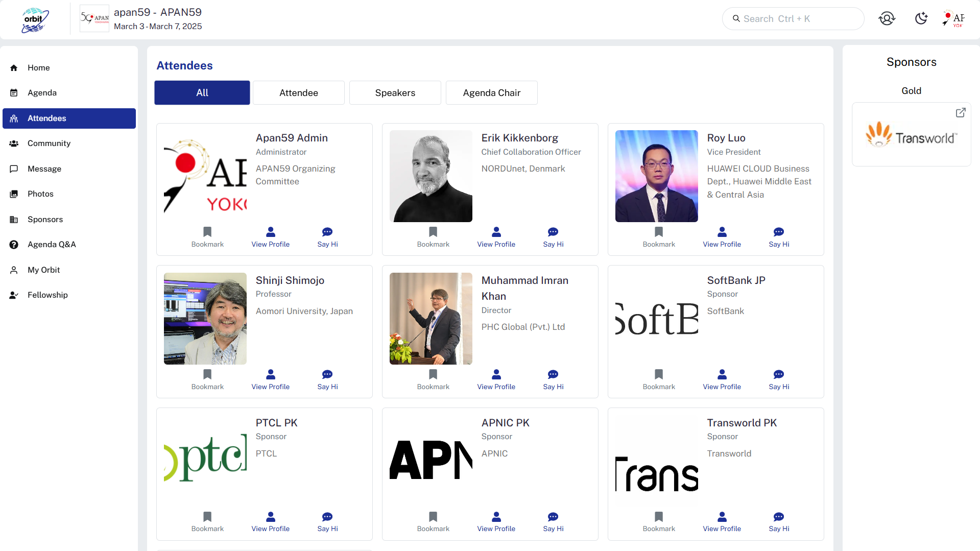View Profile of Muhammad Imran Khan
The height and width of the screenshot is (551, 980).
coord(496,380)
